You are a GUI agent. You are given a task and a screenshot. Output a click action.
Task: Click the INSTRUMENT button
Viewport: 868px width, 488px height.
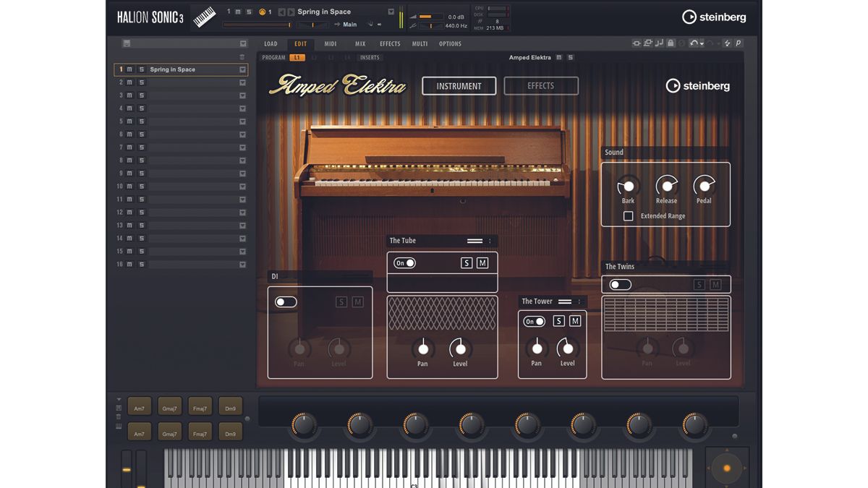(x=459, y=85)
